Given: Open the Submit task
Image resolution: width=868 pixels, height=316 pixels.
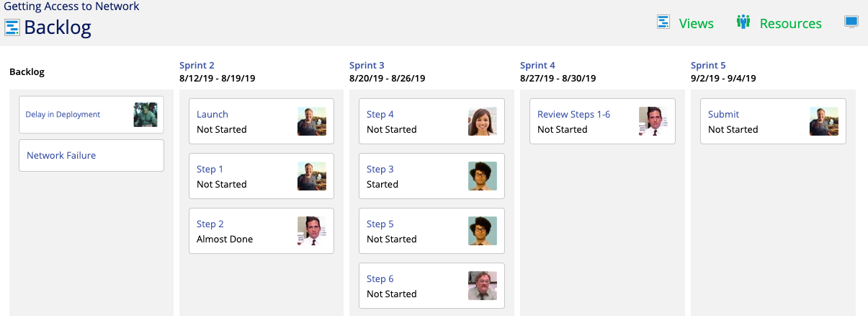Looking at the screenshot, I should coord(723,114).
